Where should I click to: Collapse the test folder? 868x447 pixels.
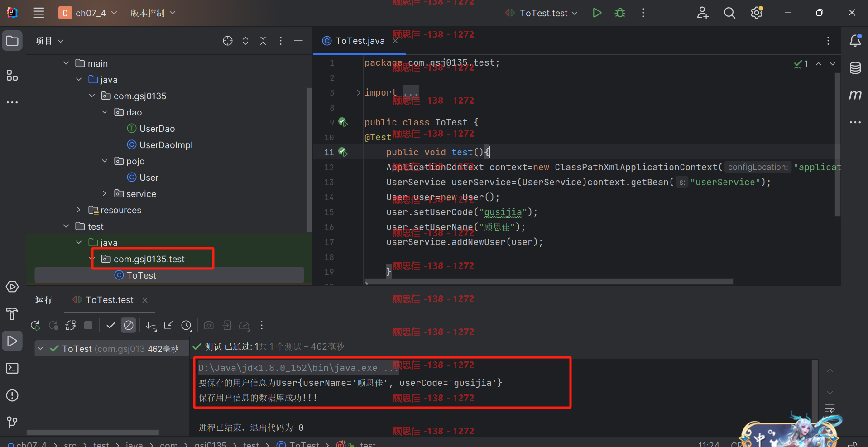[x=66, y=226]
